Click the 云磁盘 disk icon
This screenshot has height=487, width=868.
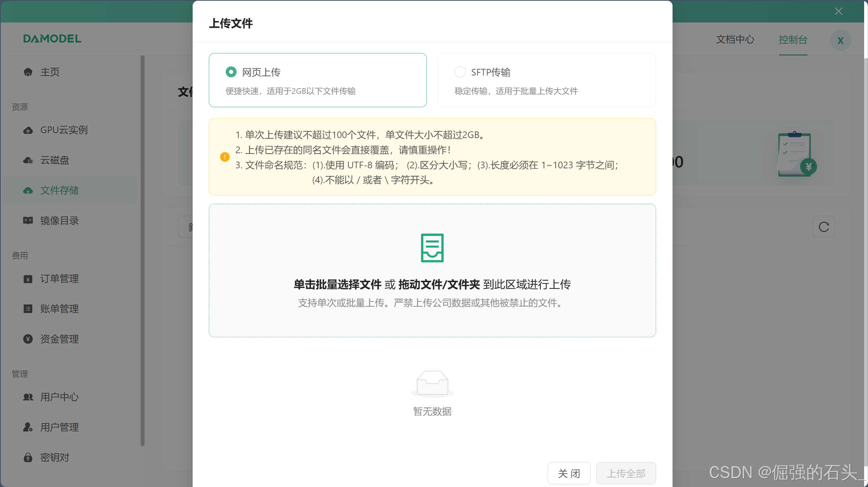click(28, 161)
